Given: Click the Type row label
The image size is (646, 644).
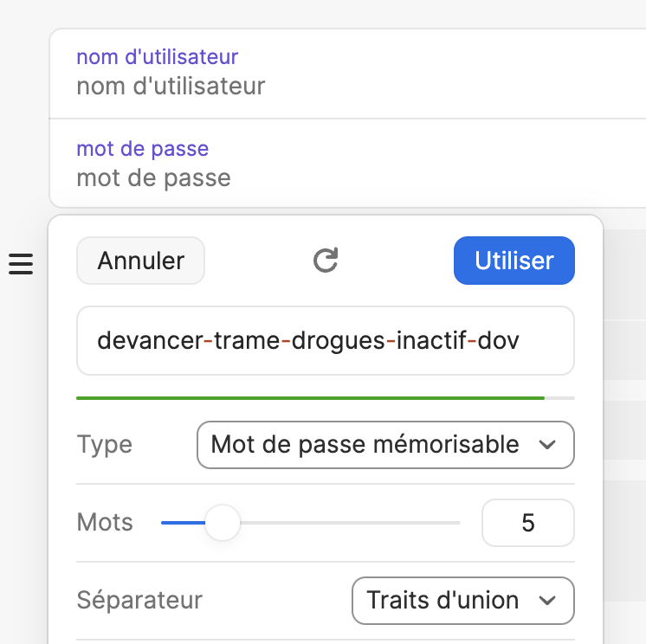Looking at the screenshot, I should [x=104, y=445].
